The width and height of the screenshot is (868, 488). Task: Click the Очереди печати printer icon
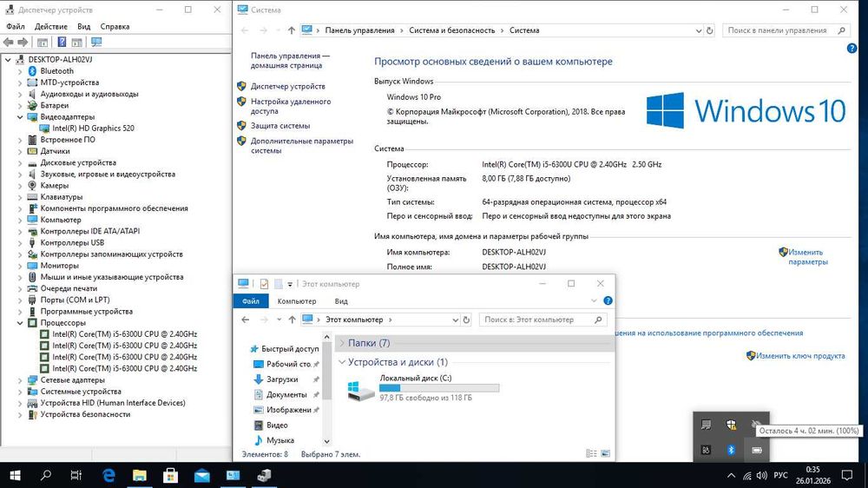point(32,288)
